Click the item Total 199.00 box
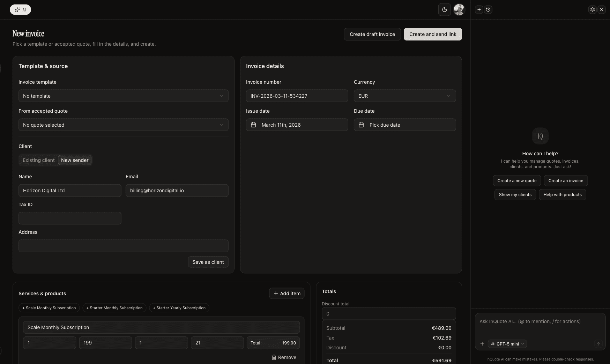Screen dimensions: 610x364 pyautogui.click(x=273, y=343)
